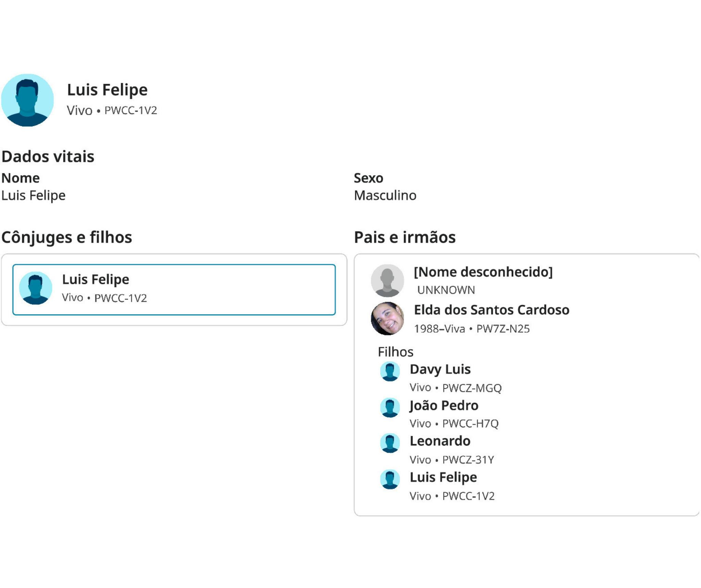Click Davy Luis's avatar icon

pyautogui.click(x=390, y=371)
